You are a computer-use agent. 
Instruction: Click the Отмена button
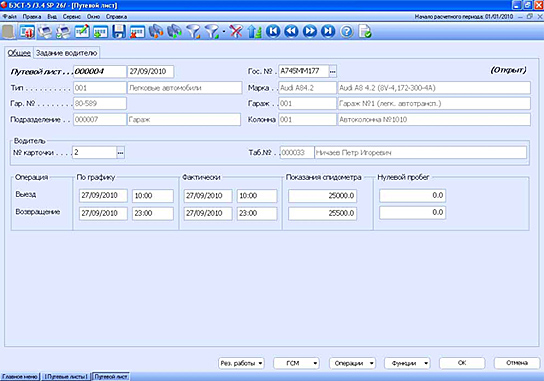(517, 363)
